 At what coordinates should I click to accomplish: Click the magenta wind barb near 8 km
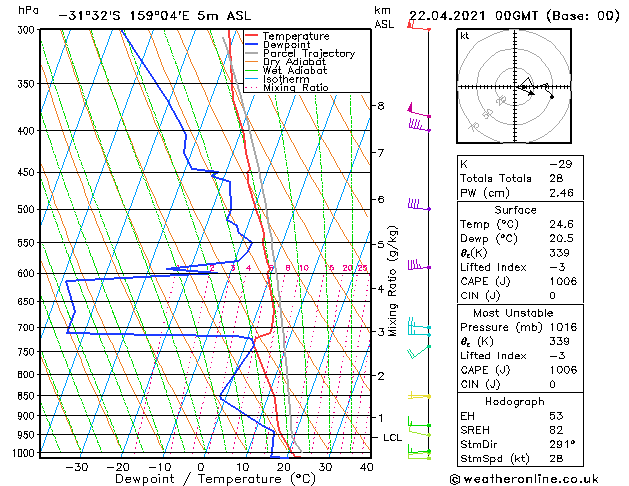[x=419, y=111]
